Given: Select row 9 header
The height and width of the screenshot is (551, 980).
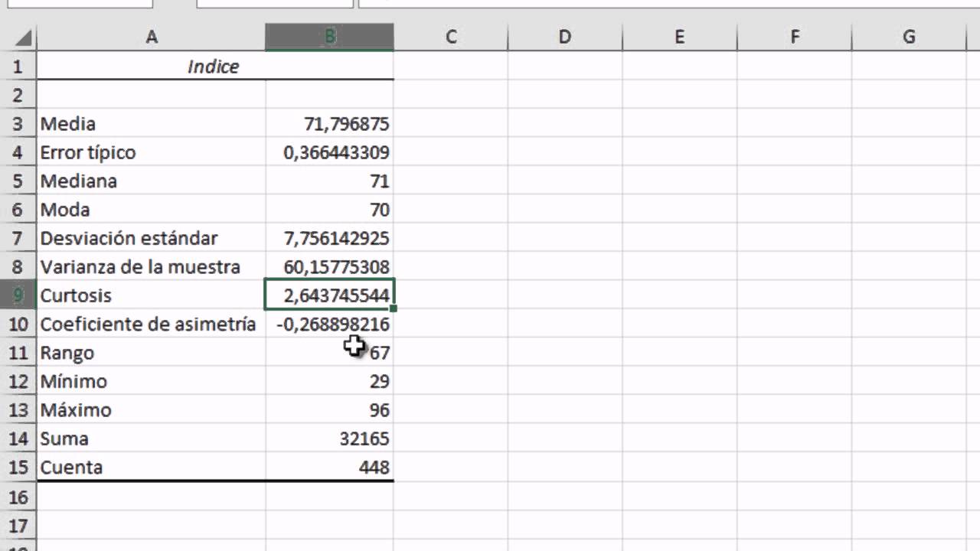Looking at the screenshot, I should pyautogui.click(x=18, y=295).
